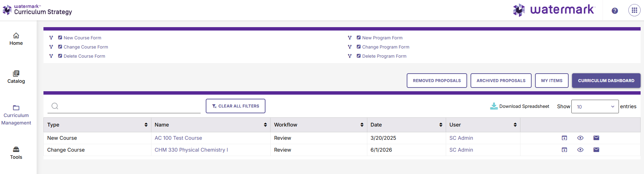Sort table by Date column
Viewport: 644px width, 174px height.
click(441, 125)
